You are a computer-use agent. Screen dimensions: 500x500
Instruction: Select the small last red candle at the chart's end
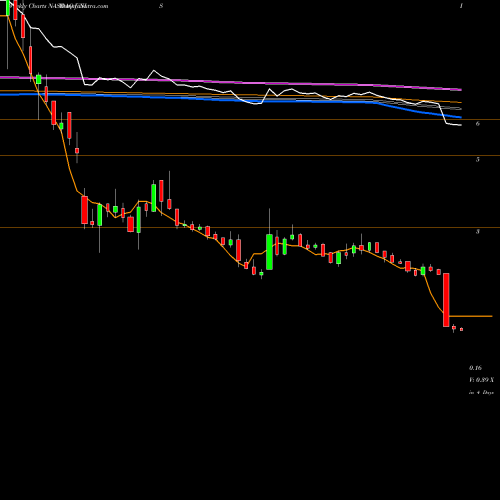point(462,329)
